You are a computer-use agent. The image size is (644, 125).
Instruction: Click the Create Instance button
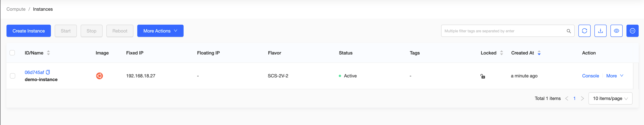(x=29, y=31)
